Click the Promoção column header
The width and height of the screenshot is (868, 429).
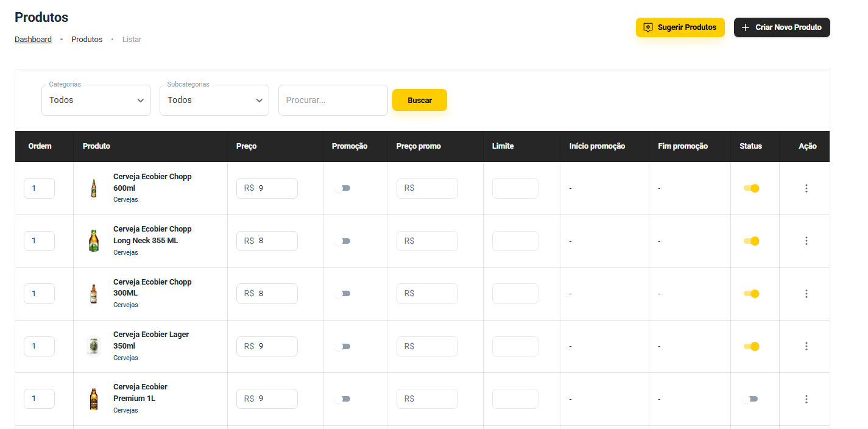[350, 146]
